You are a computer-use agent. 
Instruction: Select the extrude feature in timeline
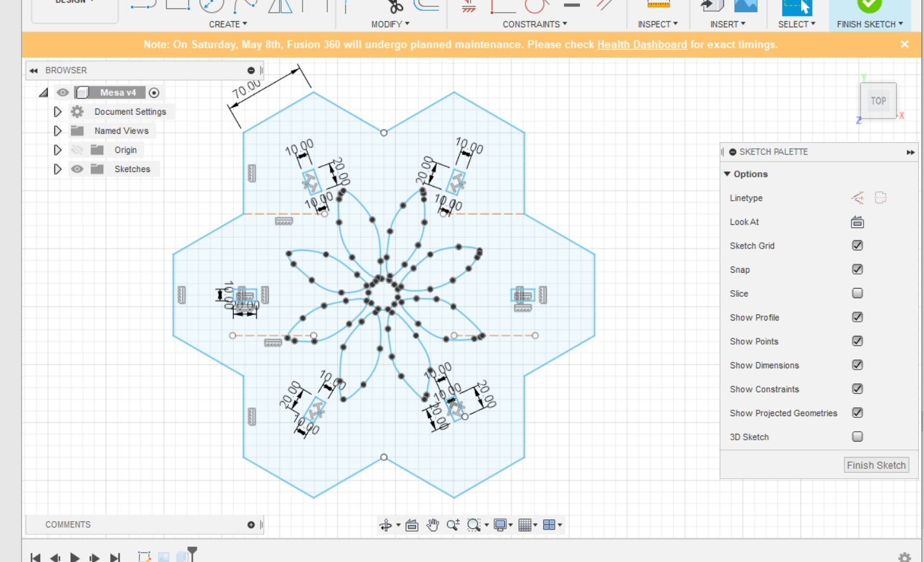[181, 557]
